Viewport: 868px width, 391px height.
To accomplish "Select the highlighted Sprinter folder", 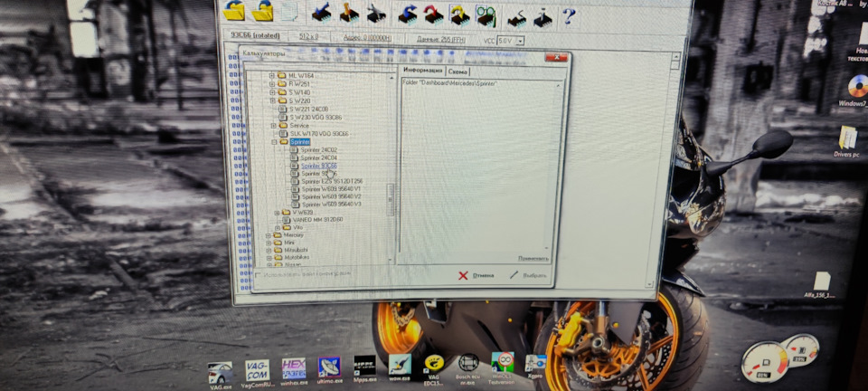I will pyautogui.click(x=299, y=142).
